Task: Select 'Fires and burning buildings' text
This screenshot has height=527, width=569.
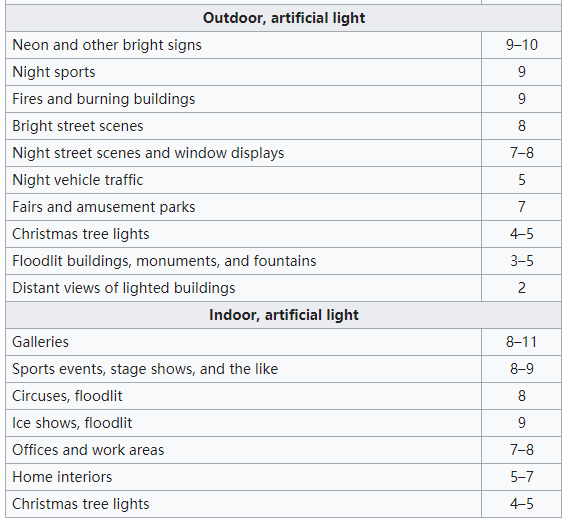Action: tap(104, 99)
